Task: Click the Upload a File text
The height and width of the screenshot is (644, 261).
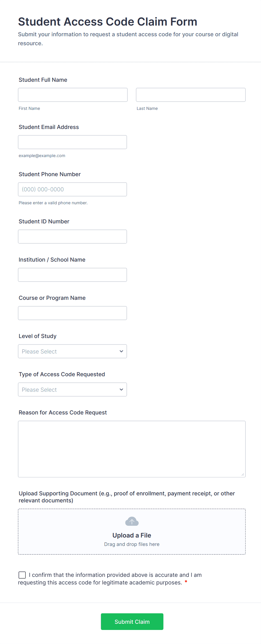Action: click(x=132, y=535)
